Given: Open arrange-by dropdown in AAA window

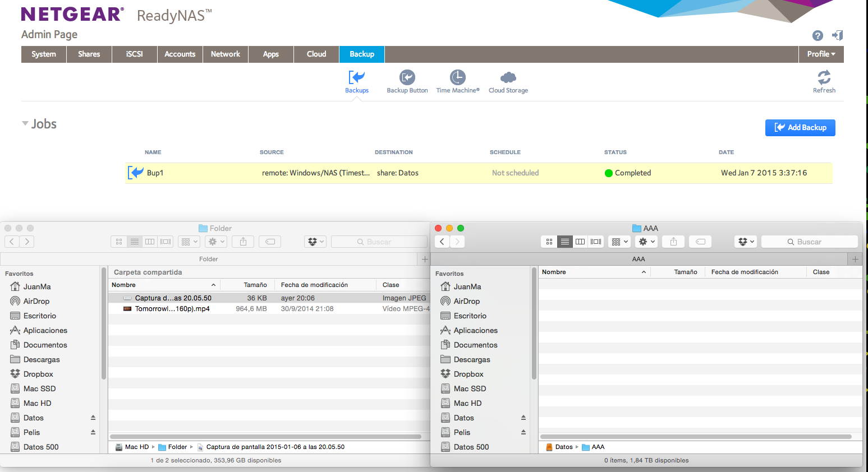Looking at the screenshot, I should click(619, 242).
